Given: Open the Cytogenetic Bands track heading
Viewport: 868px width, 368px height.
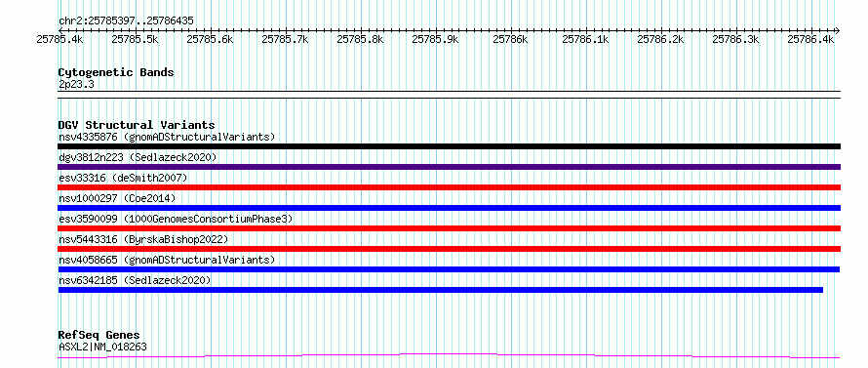Looking at the screenshot, I should coord(116,72).
